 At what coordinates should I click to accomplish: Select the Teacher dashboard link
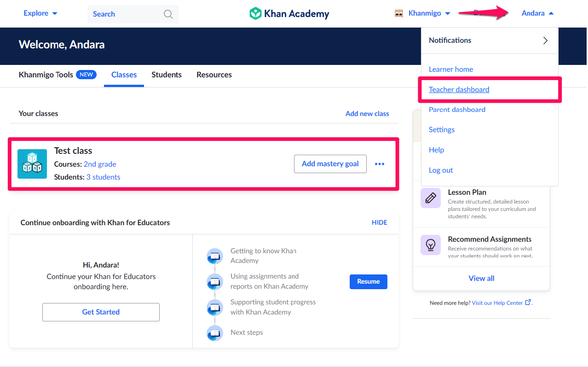pos(459,89)
